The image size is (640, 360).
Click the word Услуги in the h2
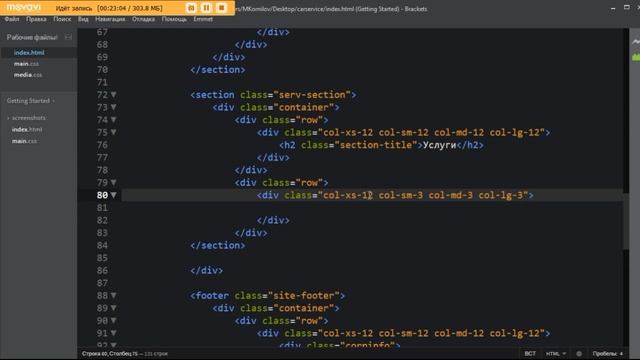pyautogui.click(x=439, y=145)
